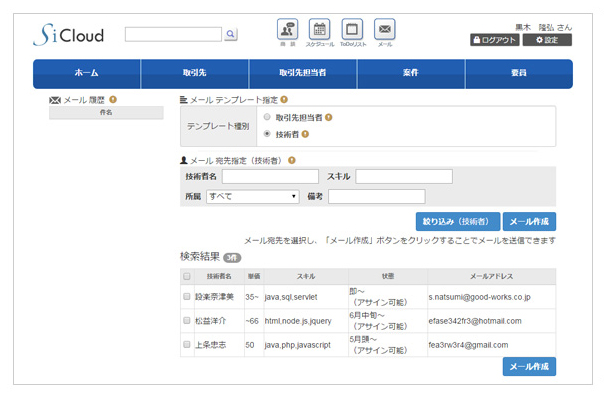This screenshot has height=397, width=604.
Task: Check the row for 松益洋介
Action: pyautogui.click(x=187, y=320)
